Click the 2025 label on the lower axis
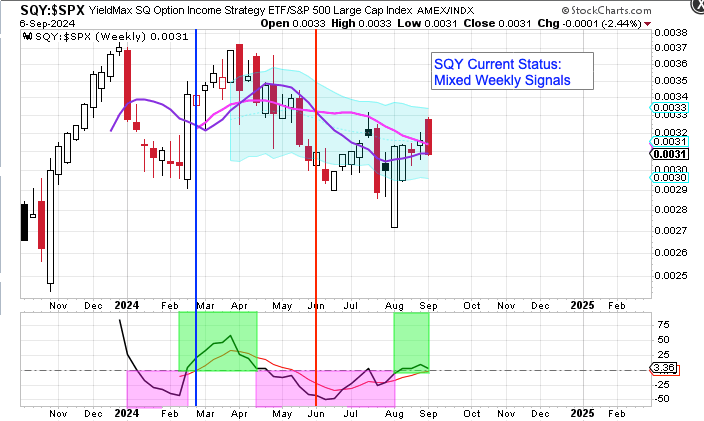The image size is (704, 421). click(x=580, y=412)
